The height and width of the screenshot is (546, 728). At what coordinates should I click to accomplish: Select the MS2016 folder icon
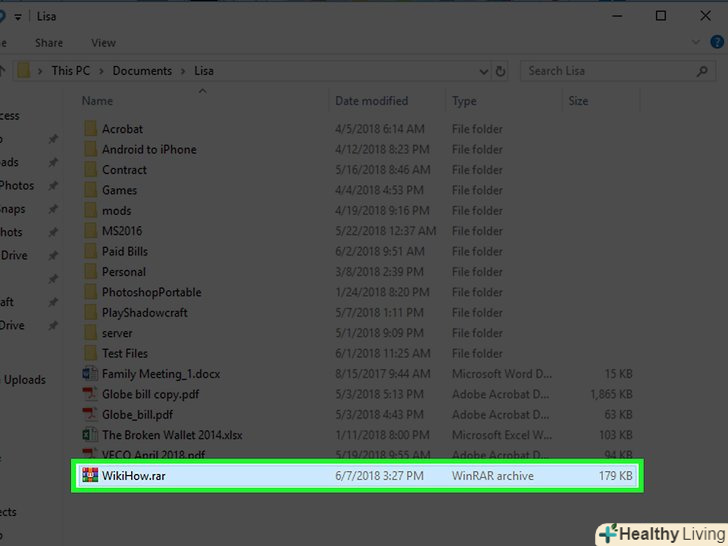(x=91, y=231)
